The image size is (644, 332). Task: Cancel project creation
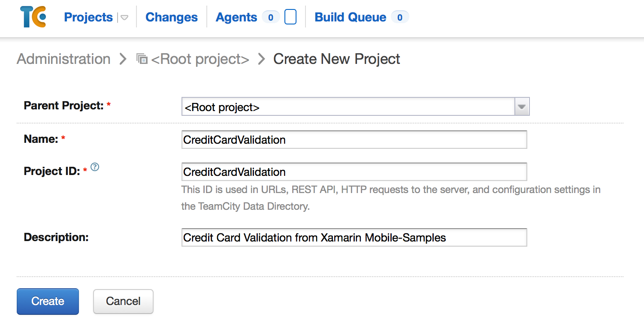tap(123, 302)
